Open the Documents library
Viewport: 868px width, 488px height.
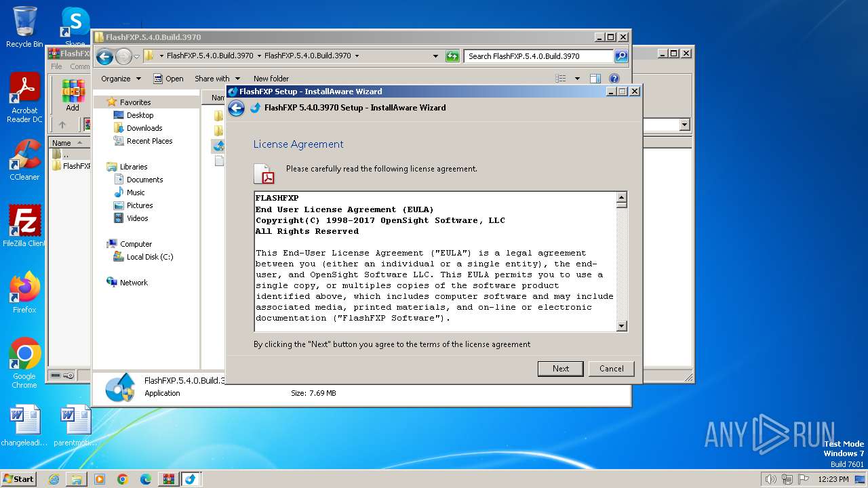144,180
